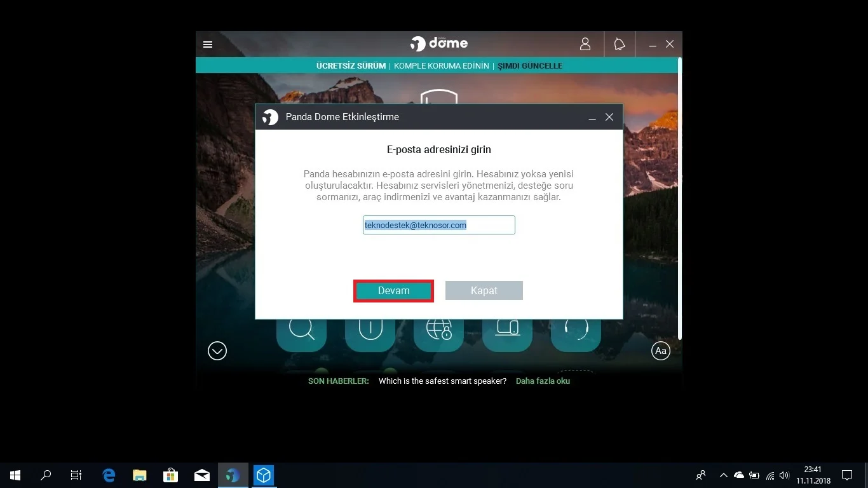
Task: Minimize the Panda Dome Etkinleştirme dialog
Action: pos(592,117)
